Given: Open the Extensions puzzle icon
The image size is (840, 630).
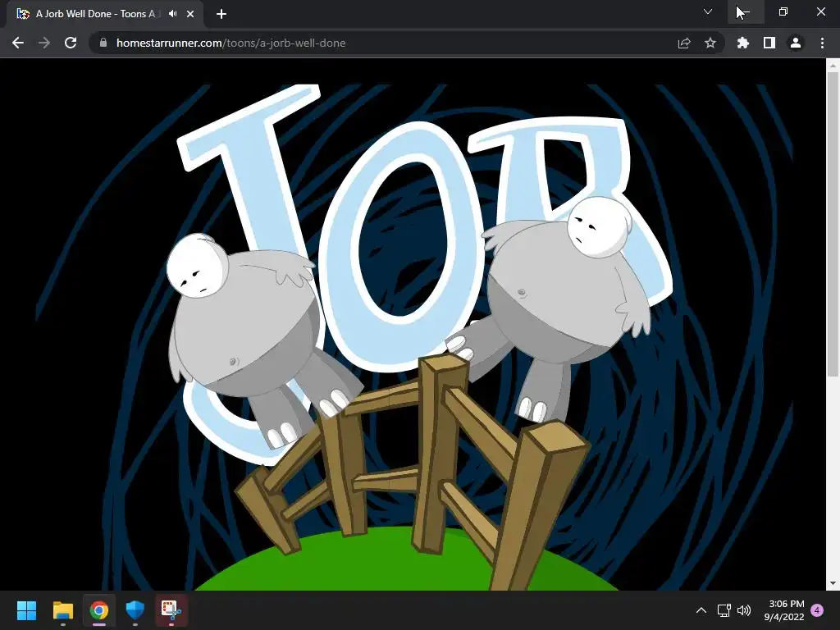Looking at the screenshot, I should click(x=743, y=43).
